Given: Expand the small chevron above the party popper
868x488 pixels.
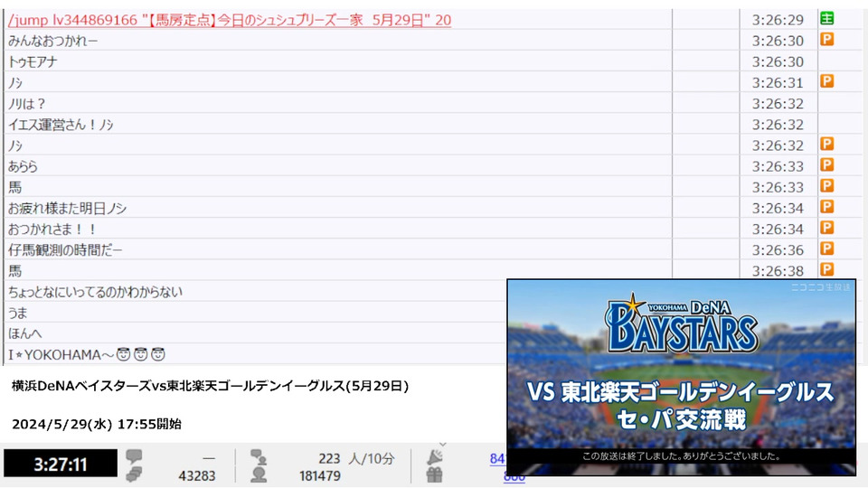Looking at the screenshot, I should pos(442,445).
